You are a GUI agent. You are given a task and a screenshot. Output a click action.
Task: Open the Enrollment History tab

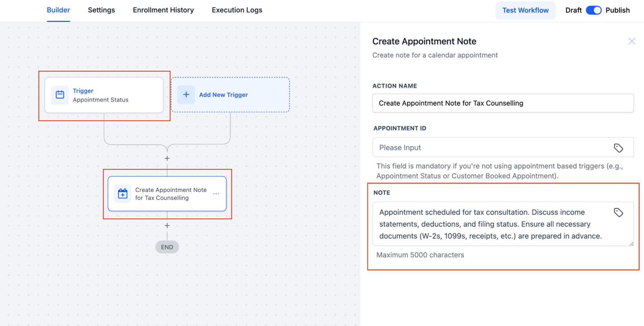point(163,10)
